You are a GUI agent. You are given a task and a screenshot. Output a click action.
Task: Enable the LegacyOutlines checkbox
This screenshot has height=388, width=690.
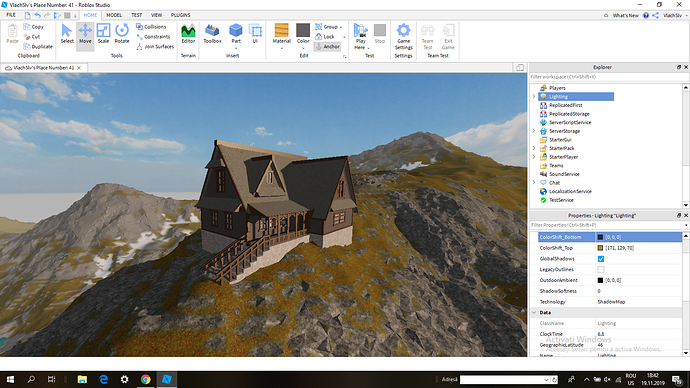(x=601, y=269)
